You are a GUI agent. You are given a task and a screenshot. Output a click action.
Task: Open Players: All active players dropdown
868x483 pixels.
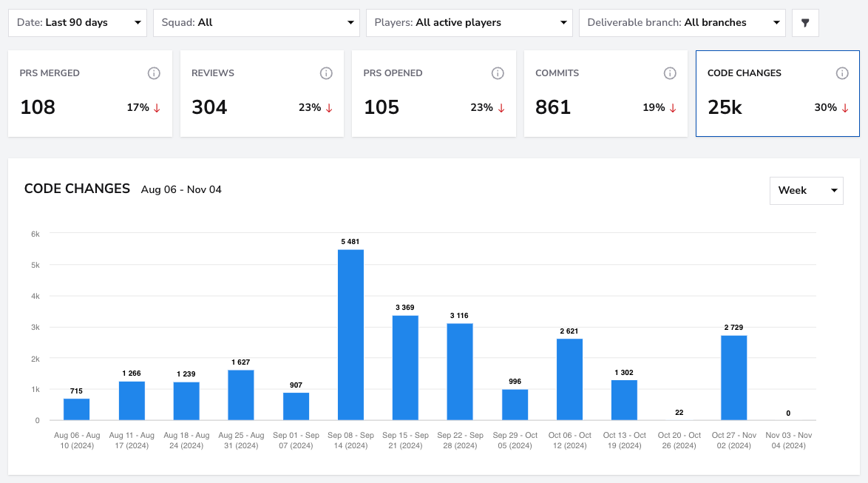469,23
